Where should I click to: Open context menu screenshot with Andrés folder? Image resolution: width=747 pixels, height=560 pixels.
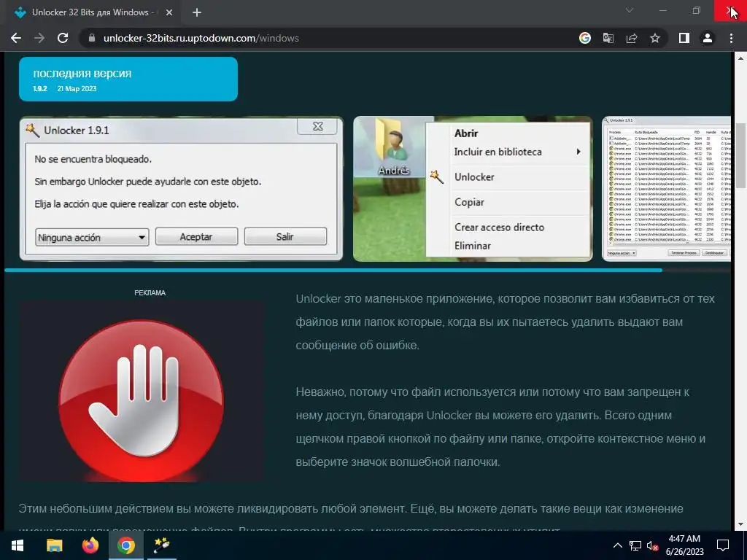(473, 189)
